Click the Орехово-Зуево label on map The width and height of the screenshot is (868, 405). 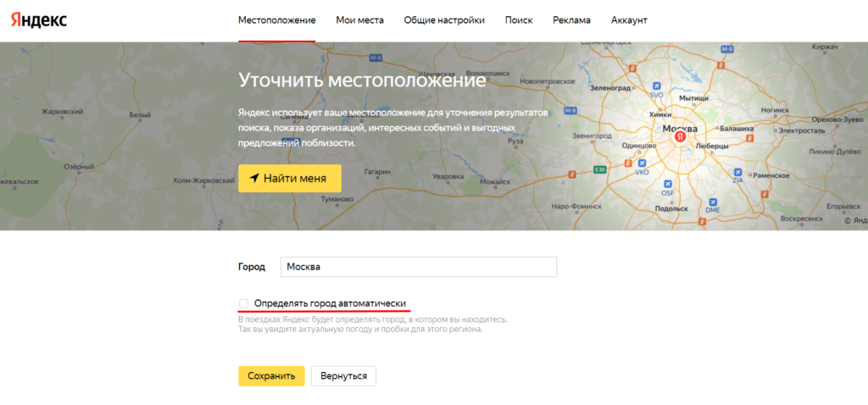click(837, 119)
